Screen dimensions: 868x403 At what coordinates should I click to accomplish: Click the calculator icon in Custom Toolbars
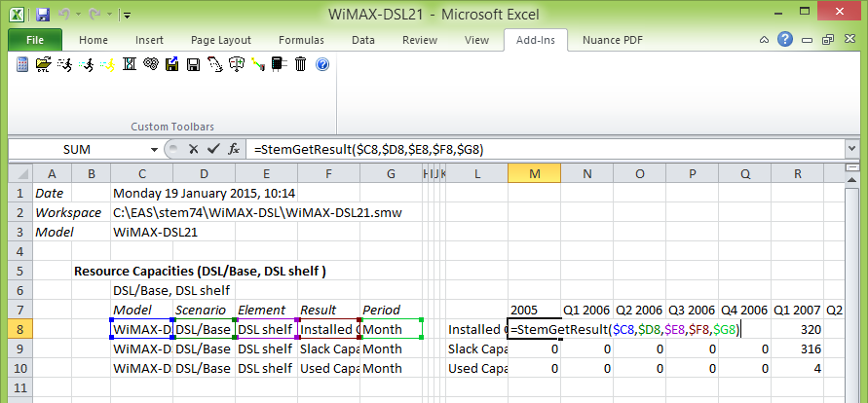(x=22, y=64)
